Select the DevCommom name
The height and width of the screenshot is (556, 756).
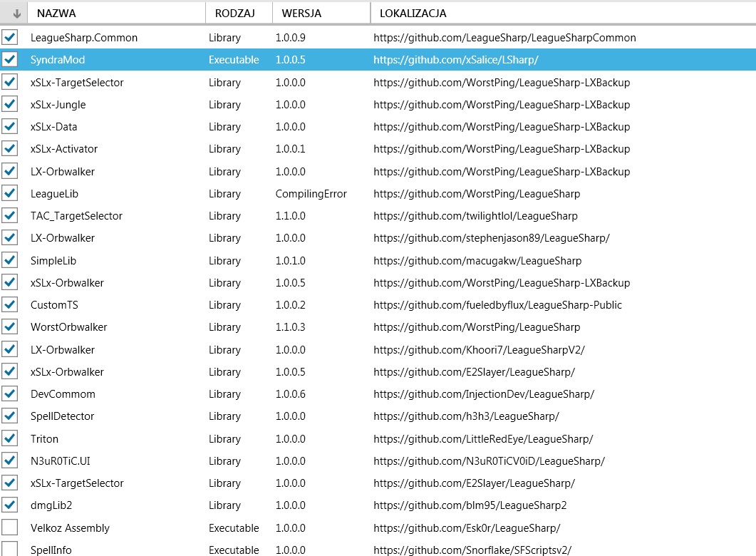point(63,394)
